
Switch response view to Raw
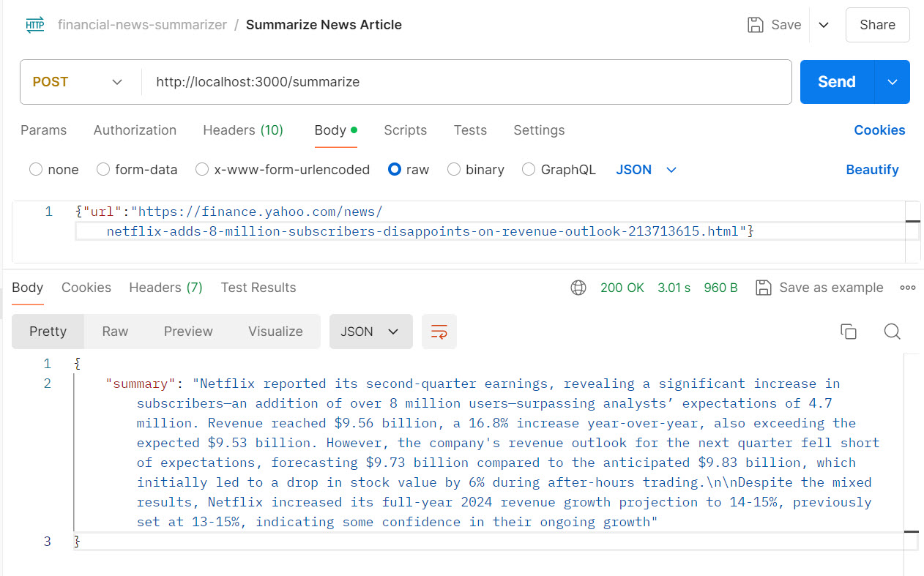click(x=115, y=332)
